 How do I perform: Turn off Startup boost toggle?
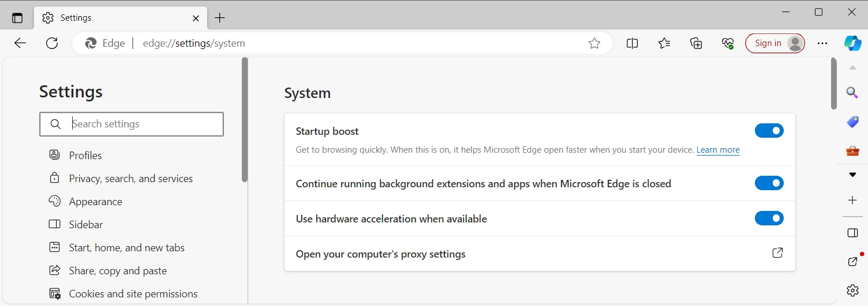coord(769,131)
